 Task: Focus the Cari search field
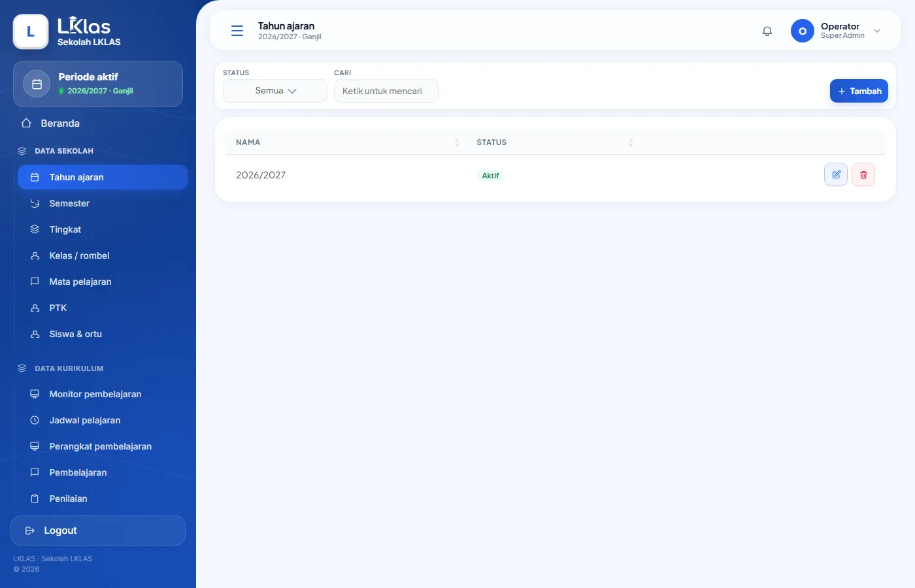coord(386,91)
